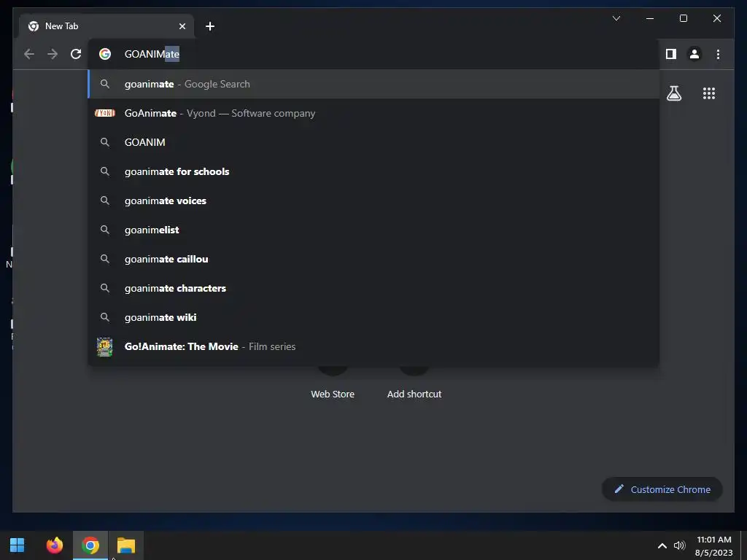The width and height of the screenshot is (747, 560).
Task: Click the Google icon in the address bar
Action: pos(105,54)
